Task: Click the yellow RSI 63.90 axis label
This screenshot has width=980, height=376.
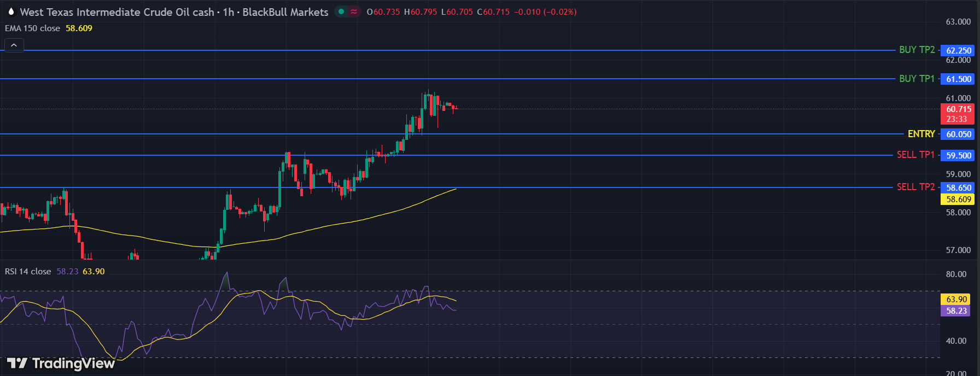Action: 956,299
